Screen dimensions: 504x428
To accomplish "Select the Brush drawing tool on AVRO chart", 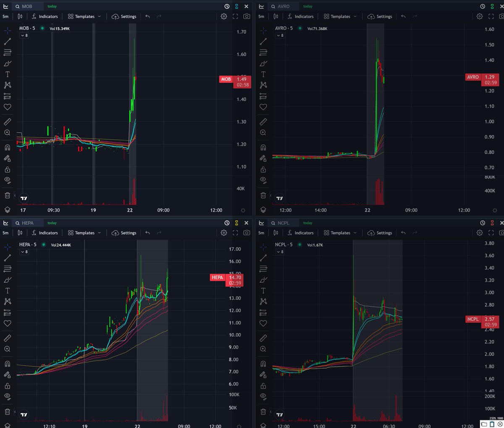I will pos(263,63).
